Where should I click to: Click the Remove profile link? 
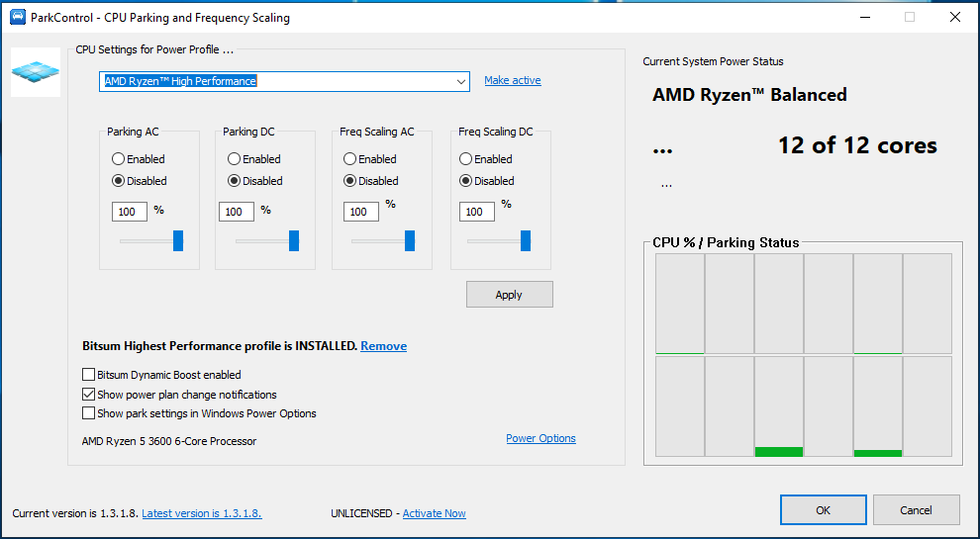pos(383,346)
